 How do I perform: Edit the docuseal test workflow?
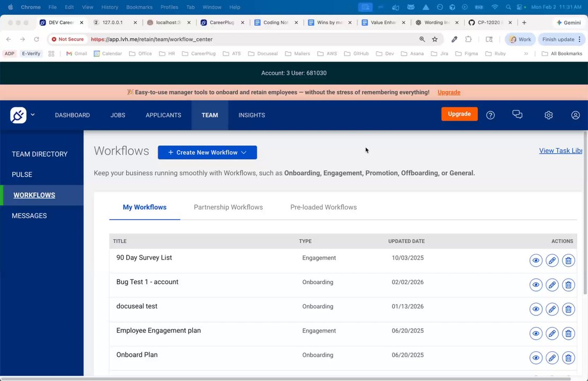click(x=552, y=309)
